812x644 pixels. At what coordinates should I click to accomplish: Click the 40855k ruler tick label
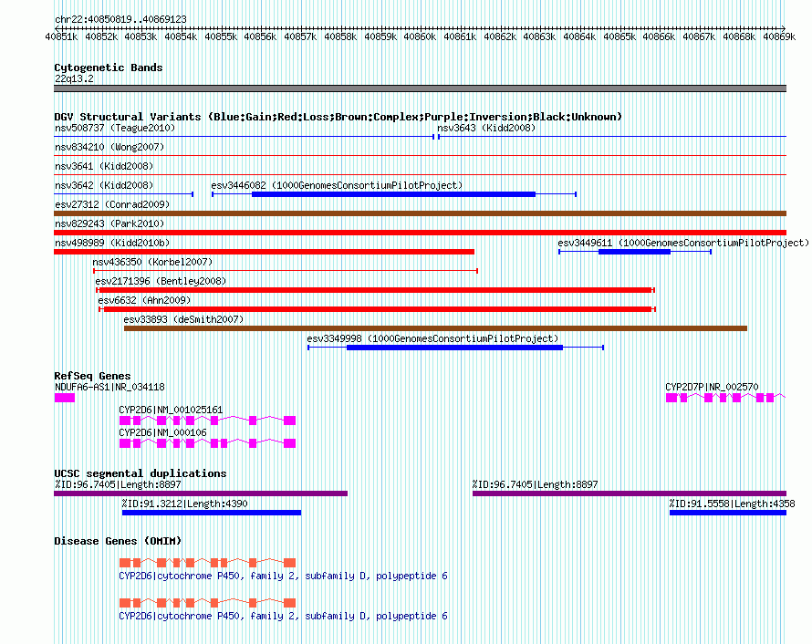pyautogui.click(x=221, y=36)
